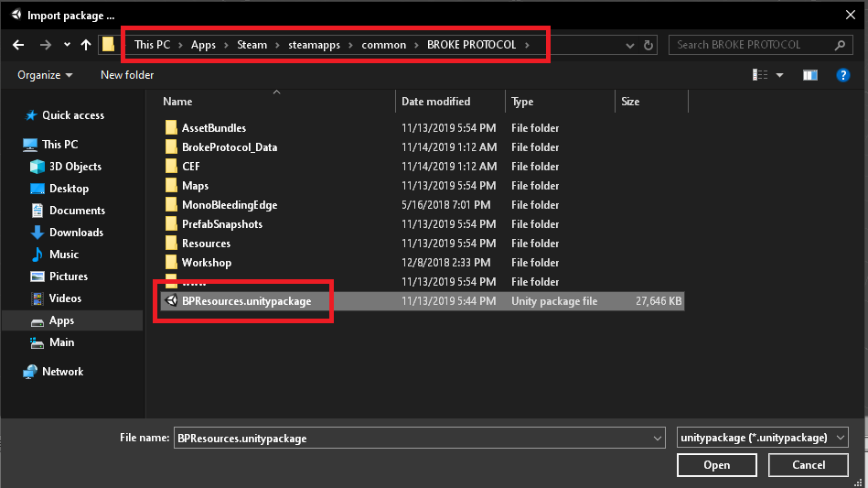
Task: Click Unity icon beside BPResources.unitypackage
Action: tap(172, 301)
